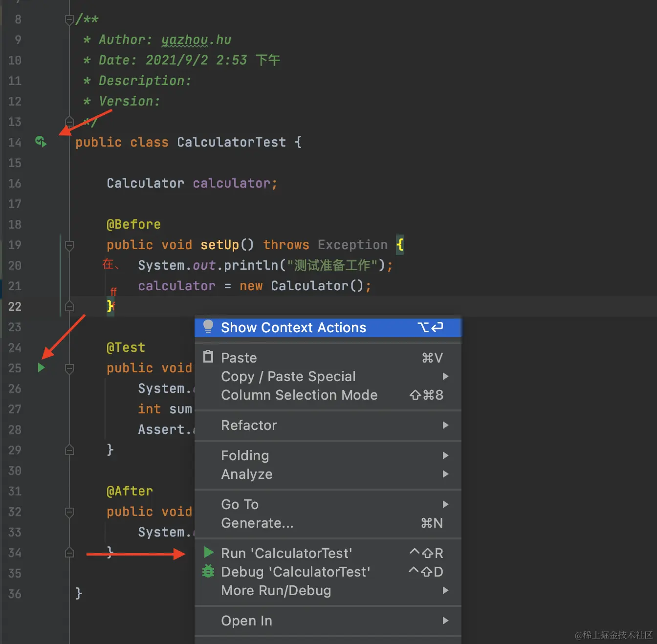Click the @Before annotation on line 18
The image size is (657, 644).
133,224
